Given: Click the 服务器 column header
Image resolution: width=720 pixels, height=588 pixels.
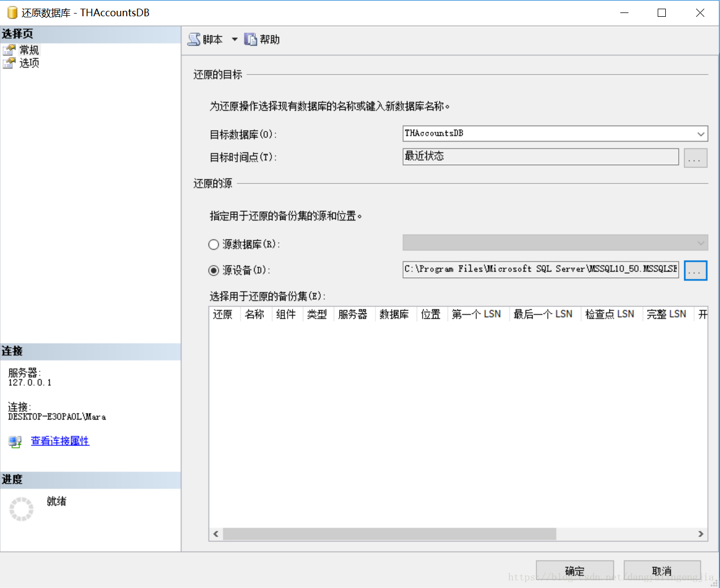Looking at the screenshot, I should click(x=354, y=314).
